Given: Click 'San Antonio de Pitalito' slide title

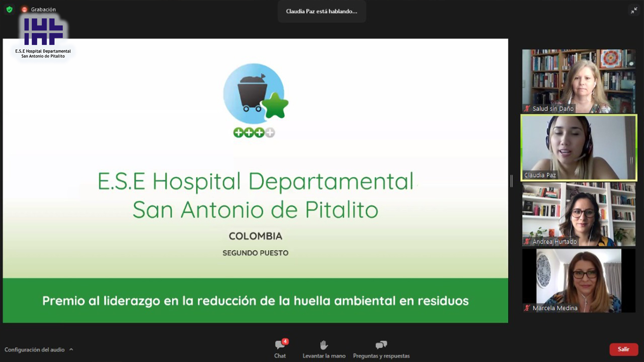Looking at the screenshot, I should point(255,210).
